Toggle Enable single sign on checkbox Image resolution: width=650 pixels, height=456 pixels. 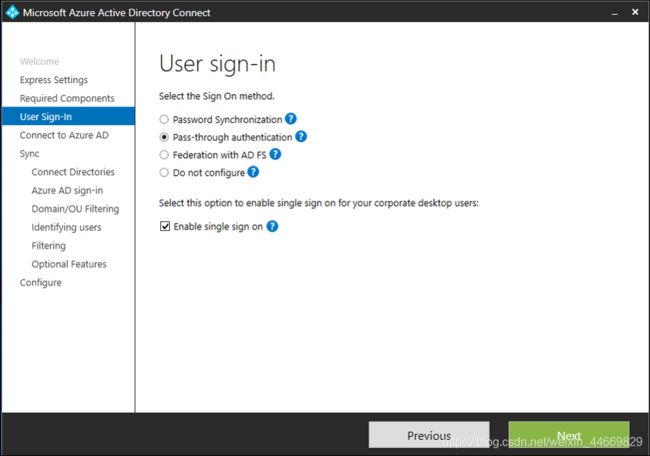tap(165, 226)
